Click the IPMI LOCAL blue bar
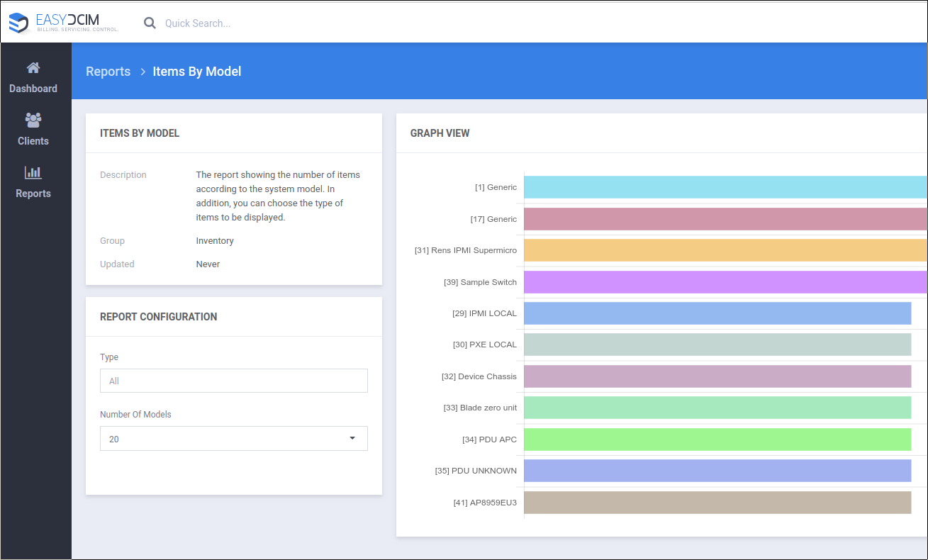Image resolution: width=928 pixels, height=560 pixels. pyautogui.click(x=717, y=313)
